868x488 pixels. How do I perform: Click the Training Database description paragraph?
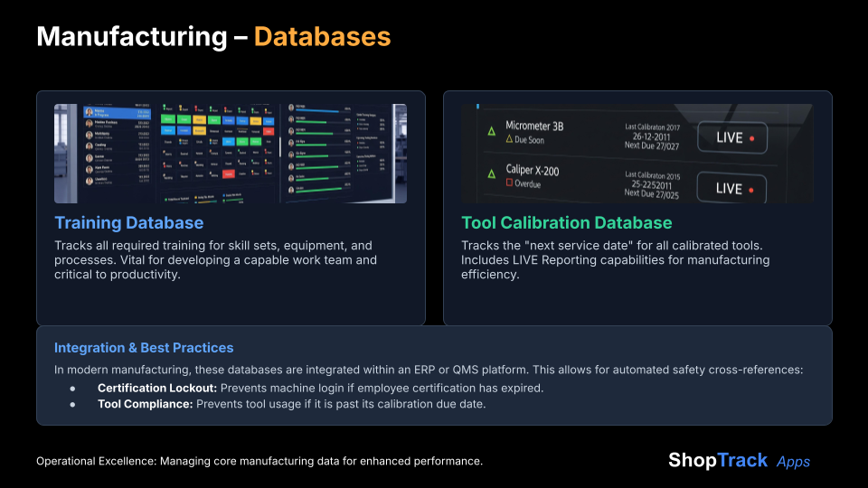(x=215, y=260)
